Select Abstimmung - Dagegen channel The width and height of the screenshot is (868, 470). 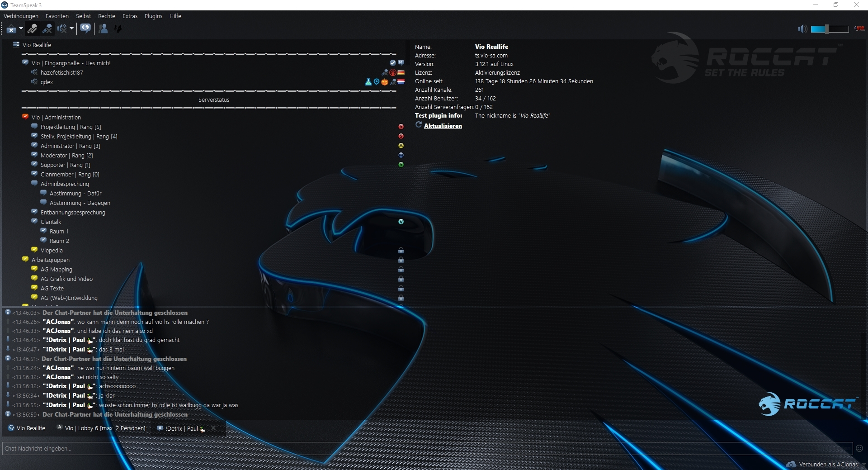pyautogui.click(x=80, y=203)
